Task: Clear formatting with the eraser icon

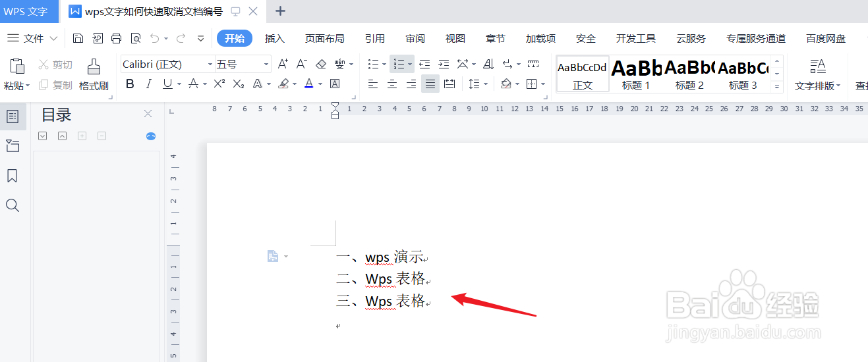Action: [321, 64]
